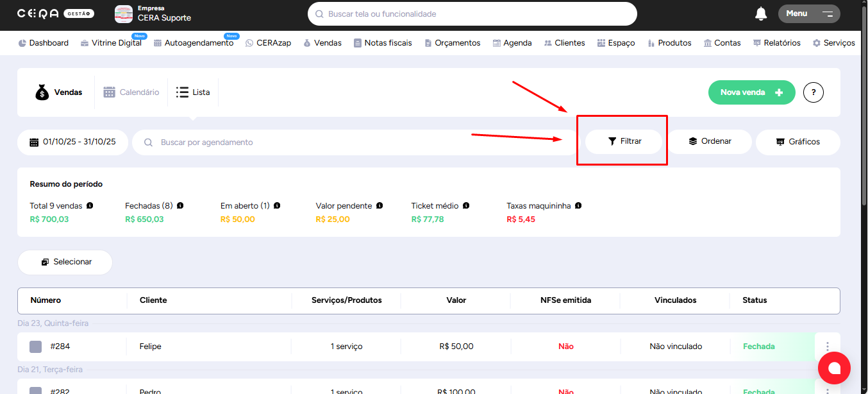Image resolution: width=868 pixels, height=394 pixels.
Task: Open the help question mark icon
Action: (813, 92)
